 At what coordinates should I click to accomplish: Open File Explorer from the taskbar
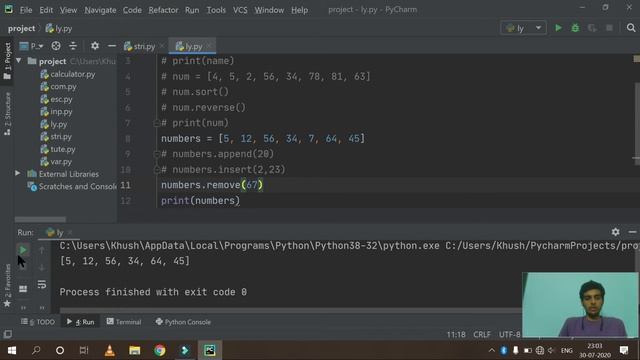click(135, 350)
